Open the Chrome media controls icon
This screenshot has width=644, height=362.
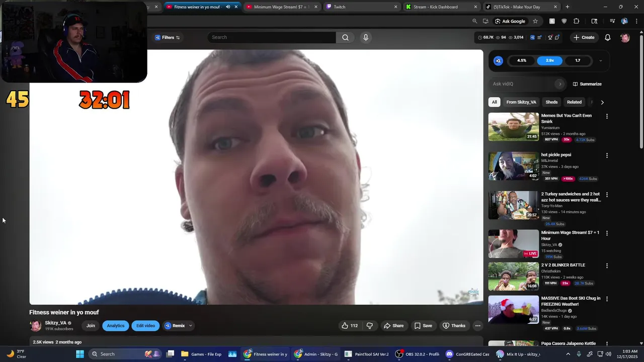coord(612,21)
